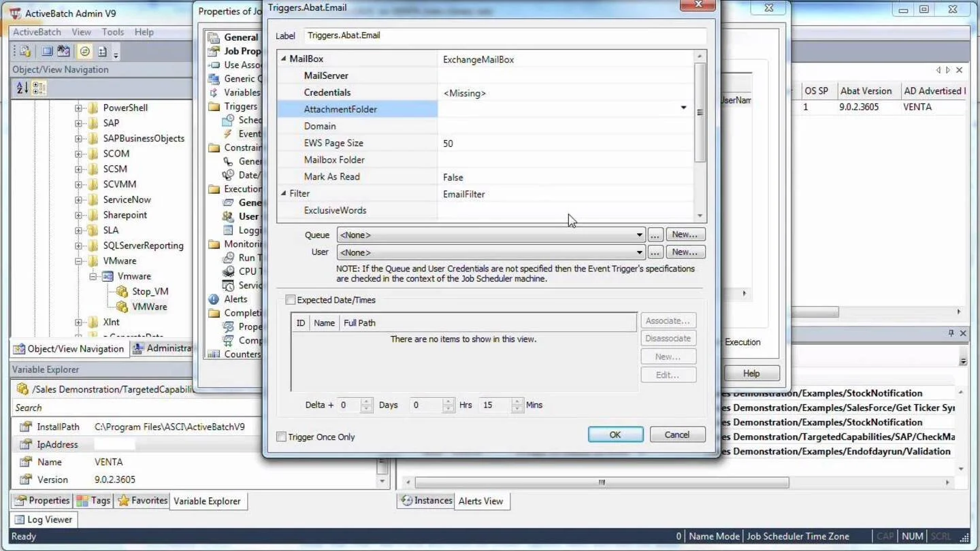The width and height of the screenshot is (980, 551).
Task: Open the Tools menu
Action: [113, 32]
